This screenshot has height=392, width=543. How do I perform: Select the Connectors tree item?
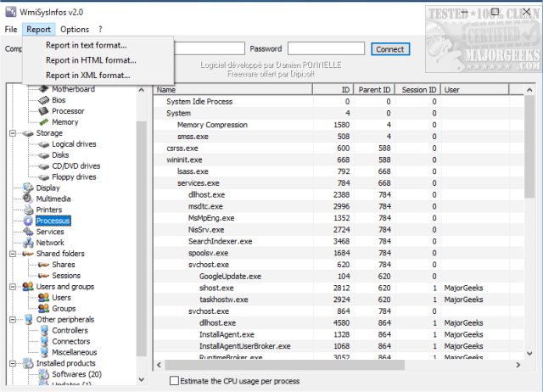[71, 341]
